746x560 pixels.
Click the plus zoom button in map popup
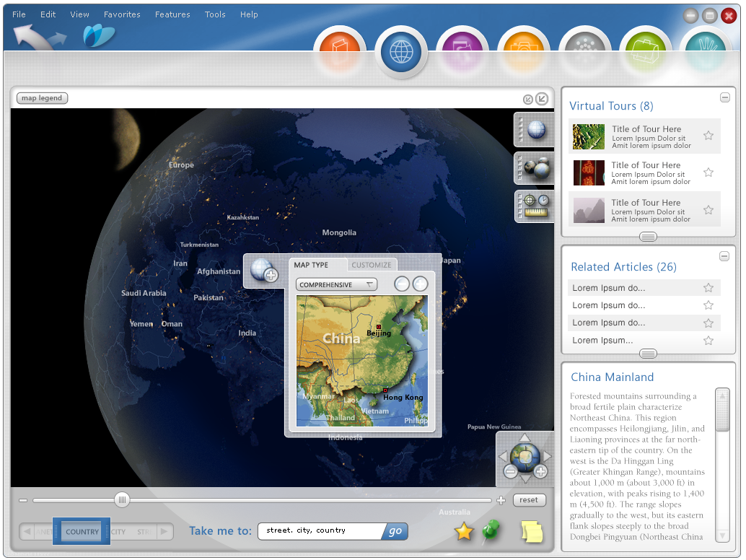click(x=420, y=284)
